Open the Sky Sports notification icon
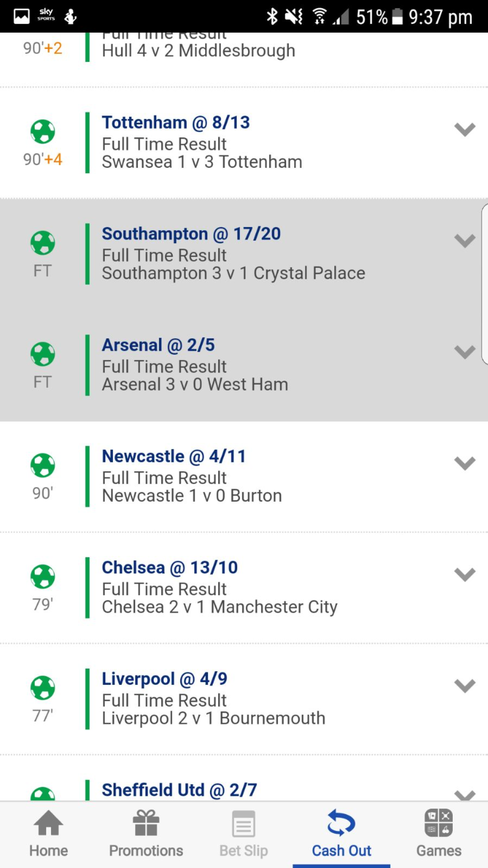This screenshot has width=488, height=868. 46,15
